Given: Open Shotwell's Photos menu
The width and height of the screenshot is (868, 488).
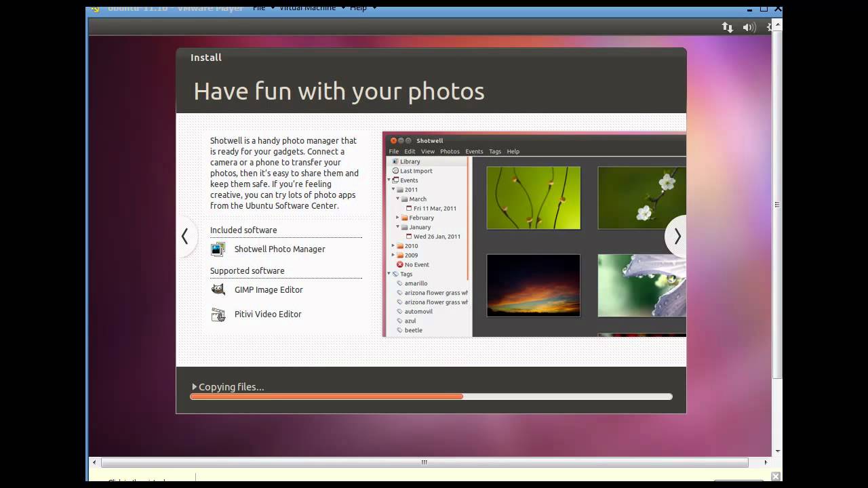Looking at the screenshot, I should coord(450,151).
